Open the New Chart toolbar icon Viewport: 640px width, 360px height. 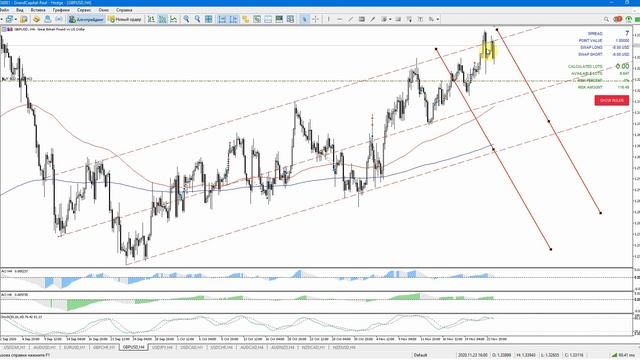tap(9, 19)
